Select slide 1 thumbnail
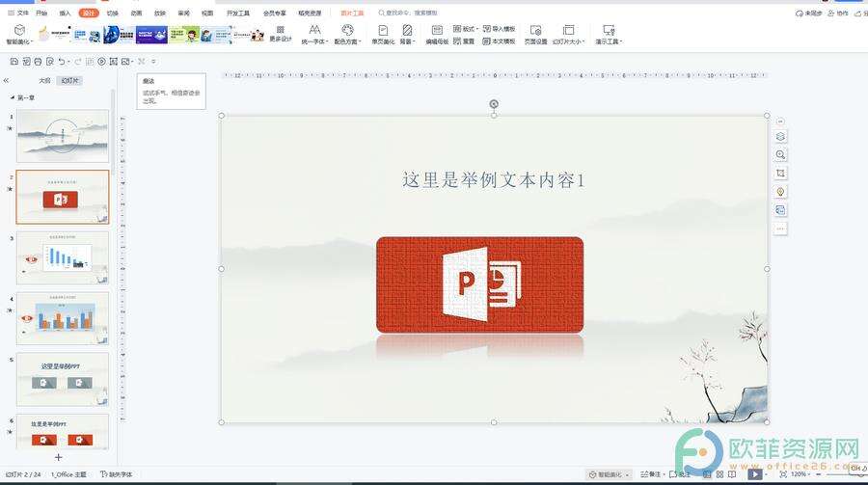The height and width of the screenshot is (485, 868). pos(63,136)
